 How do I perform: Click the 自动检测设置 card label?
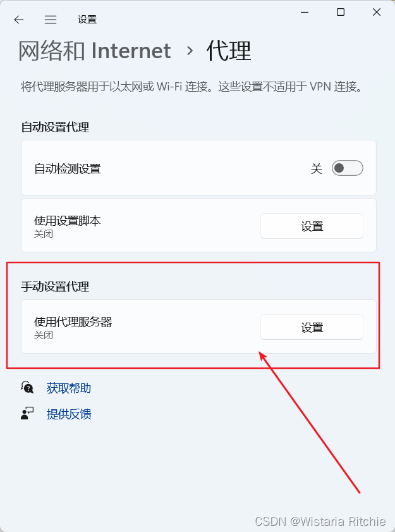68,169
